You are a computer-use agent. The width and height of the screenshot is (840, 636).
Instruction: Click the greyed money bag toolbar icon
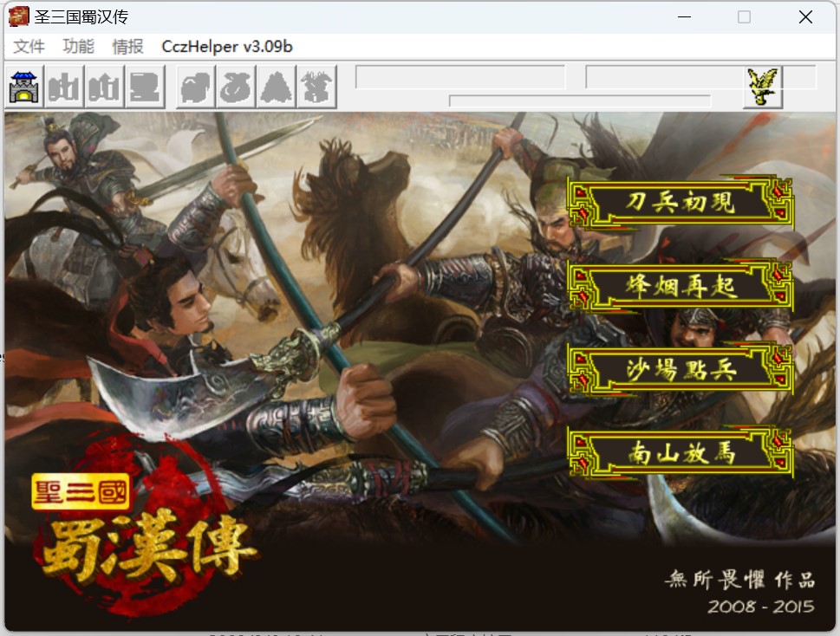point(236,87)
